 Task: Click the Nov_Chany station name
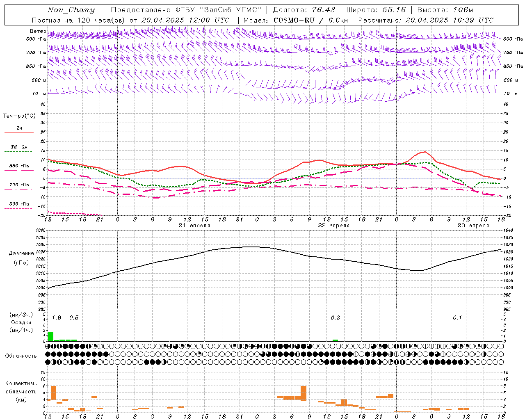pos(71,10)
